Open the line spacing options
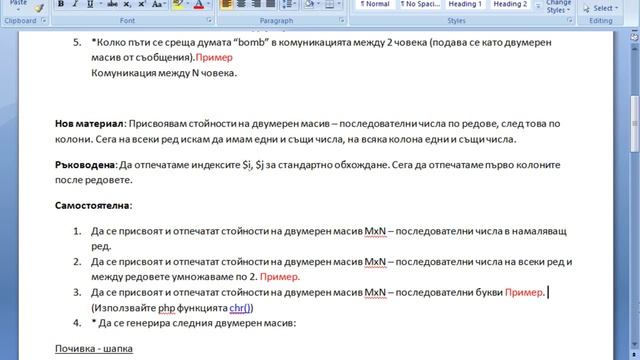 pyautogui.click(x=289, y=4)
